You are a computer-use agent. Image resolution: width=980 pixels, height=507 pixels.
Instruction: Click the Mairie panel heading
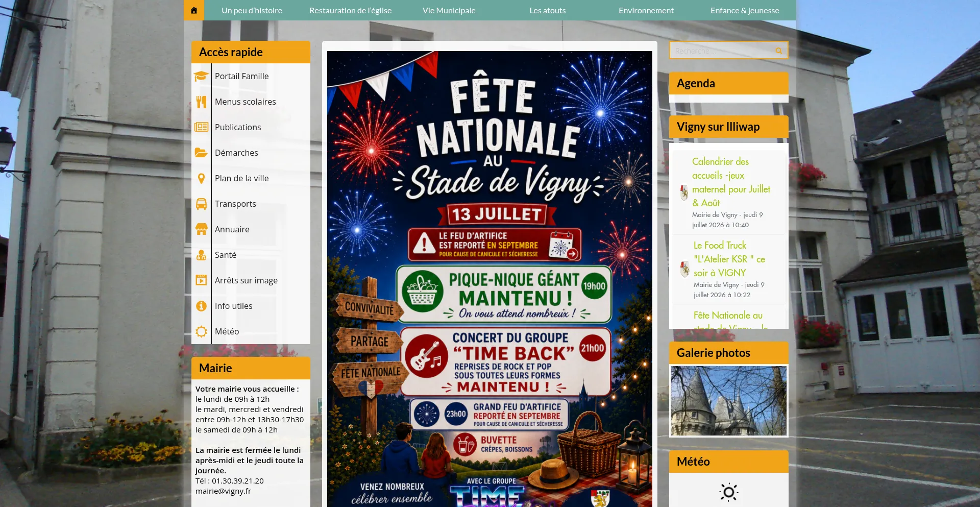(251, 368)
